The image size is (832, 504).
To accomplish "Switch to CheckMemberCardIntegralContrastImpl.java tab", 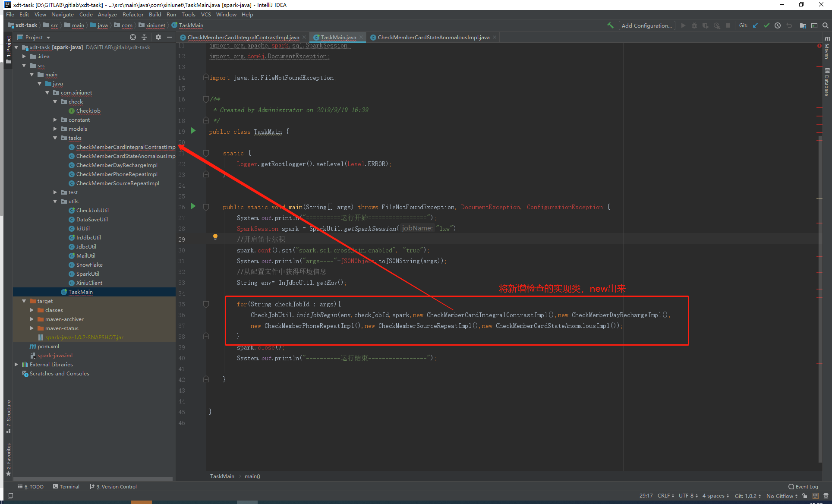I will [243, 38].
